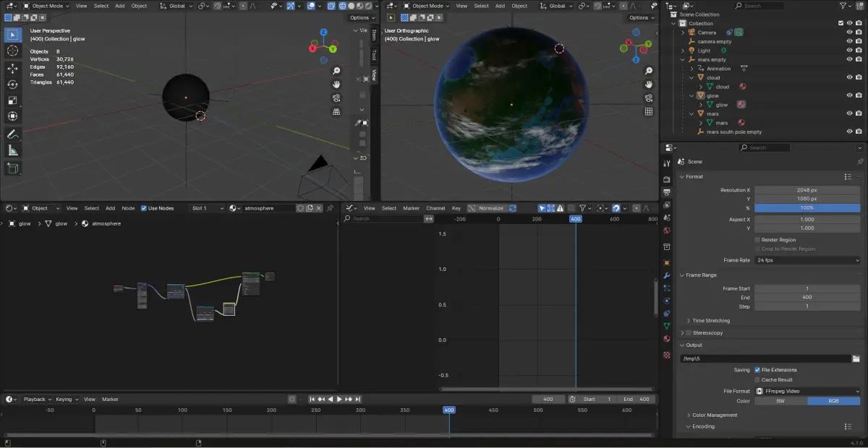Select the Measure tool in left viewport

pos(12,150)
